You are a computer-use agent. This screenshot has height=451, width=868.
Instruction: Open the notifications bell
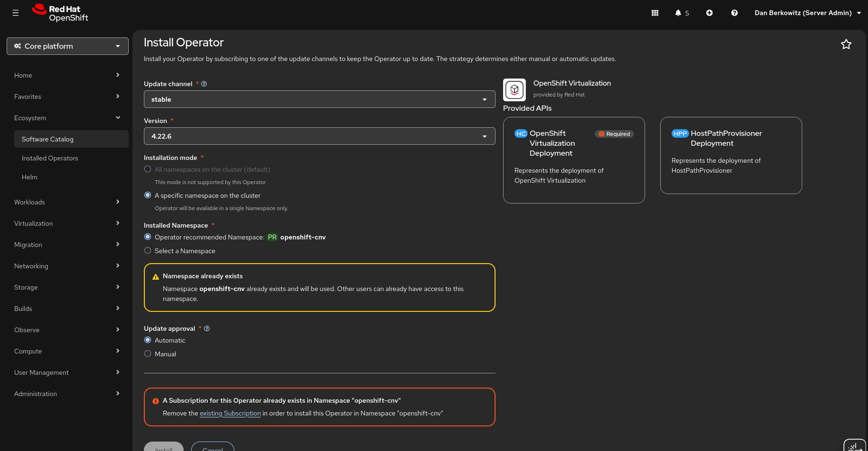coord(682,13)
